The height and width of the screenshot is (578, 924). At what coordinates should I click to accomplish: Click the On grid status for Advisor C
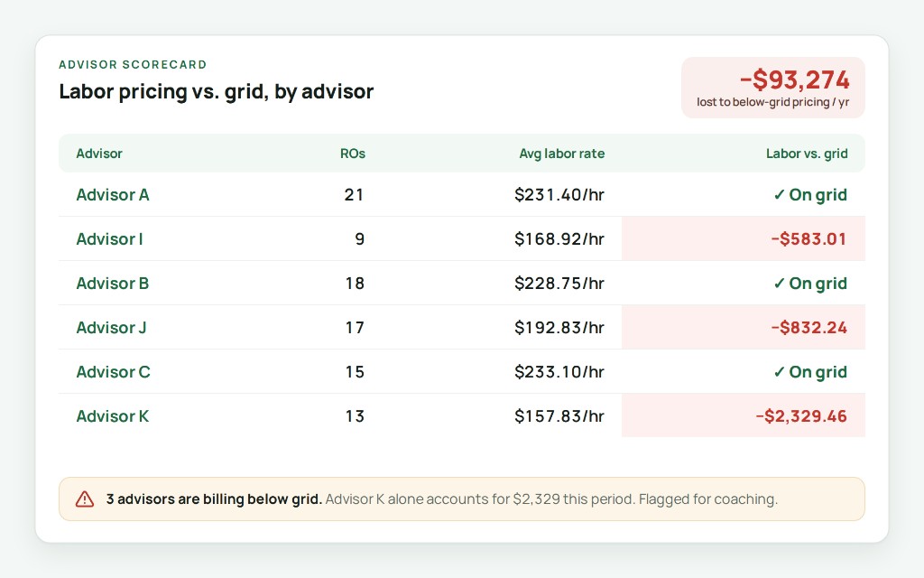pyautogui.click(x=810, y=371)
